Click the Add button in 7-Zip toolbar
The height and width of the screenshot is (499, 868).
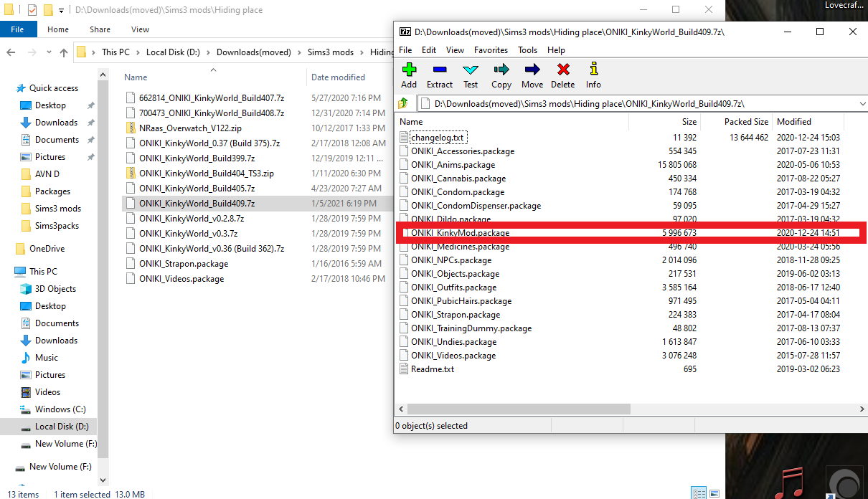(x=409, y=75)
